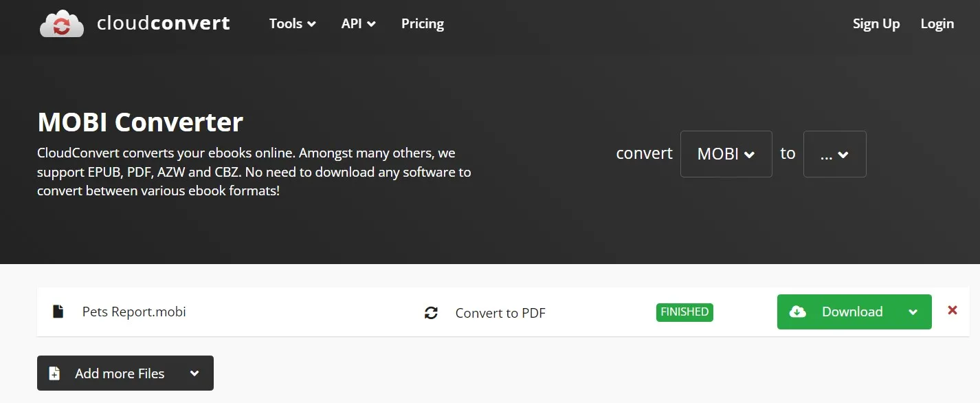980x403 pixels.
Task: Open the output format dropdown showing ellipsis
Action: [834, 153]
